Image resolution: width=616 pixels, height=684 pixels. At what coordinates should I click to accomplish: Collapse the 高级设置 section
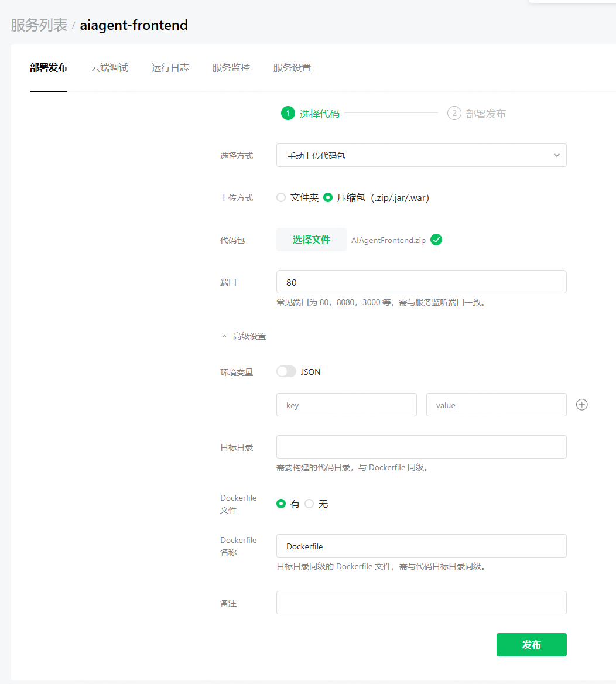click(x=244, y=336)
